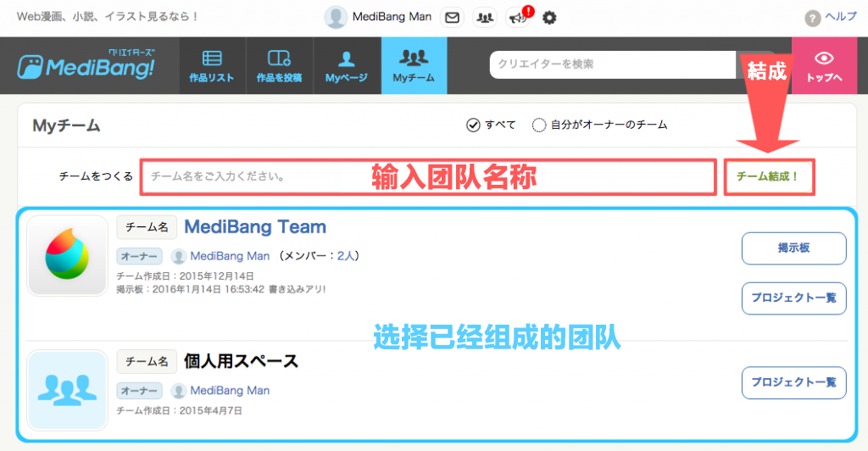
Task: Click the 個人用スペース team title
Action: (242, 361)
